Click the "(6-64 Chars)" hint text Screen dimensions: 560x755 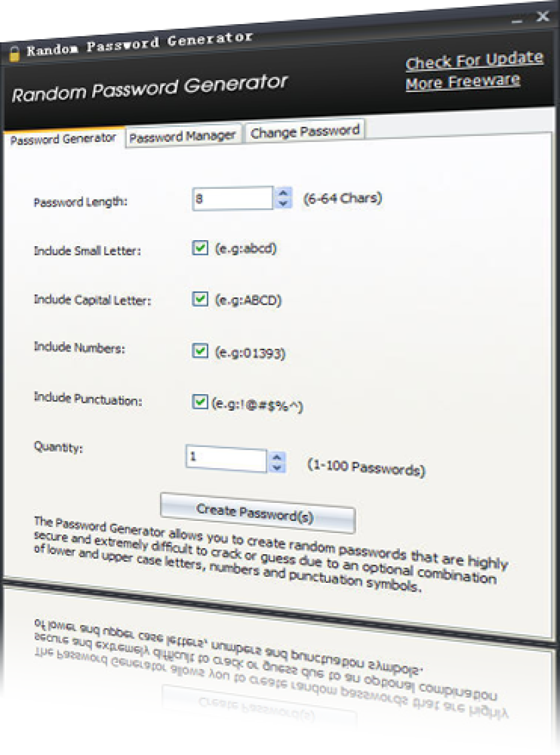point(343,198)
